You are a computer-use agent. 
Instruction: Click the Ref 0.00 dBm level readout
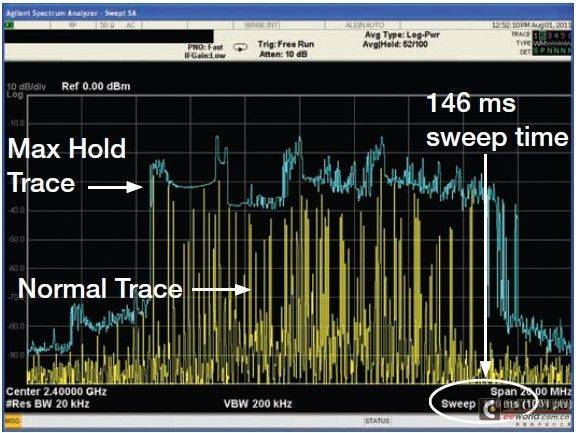(x=96, y=87)
